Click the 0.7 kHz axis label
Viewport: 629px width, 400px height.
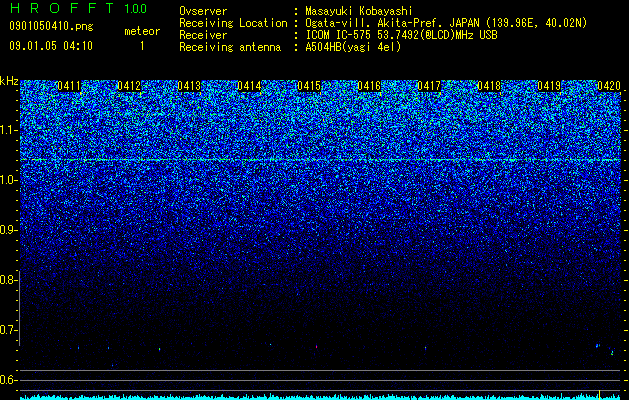[8, 330]
